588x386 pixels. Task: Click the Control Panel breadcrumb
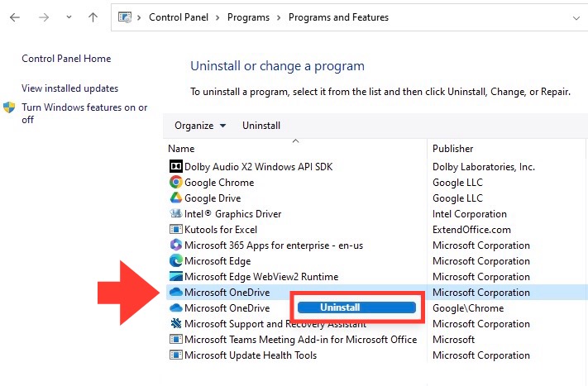tap(179, 17)
